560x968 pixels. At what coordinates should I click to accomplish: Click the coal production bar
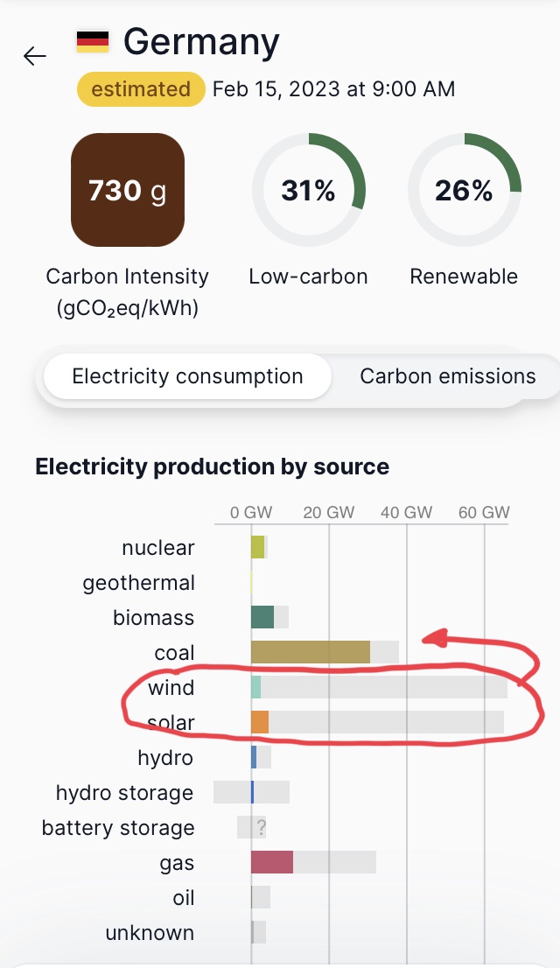coord(311,653)
